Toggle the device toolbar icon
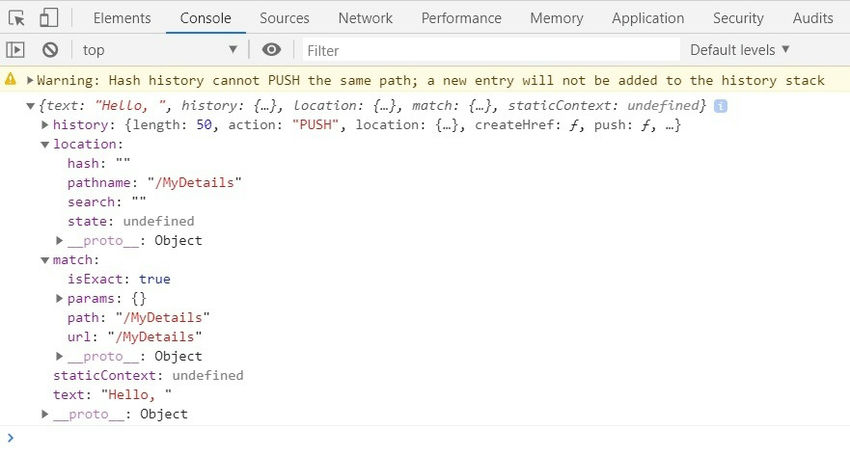Viewport: 850px width, 456px height. [x=49, y=18]
